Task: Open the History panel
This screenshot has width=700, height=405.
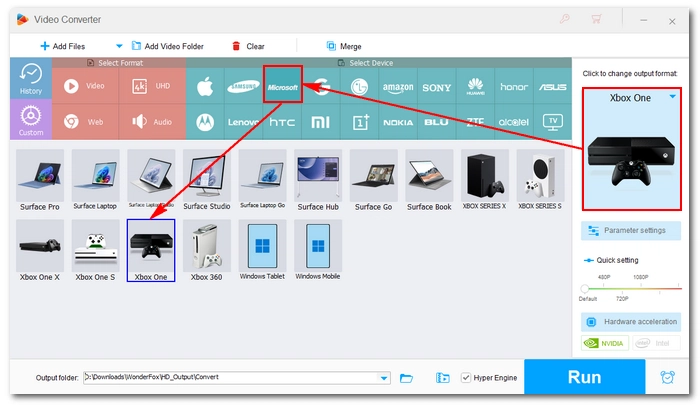Action: [31, 78]
